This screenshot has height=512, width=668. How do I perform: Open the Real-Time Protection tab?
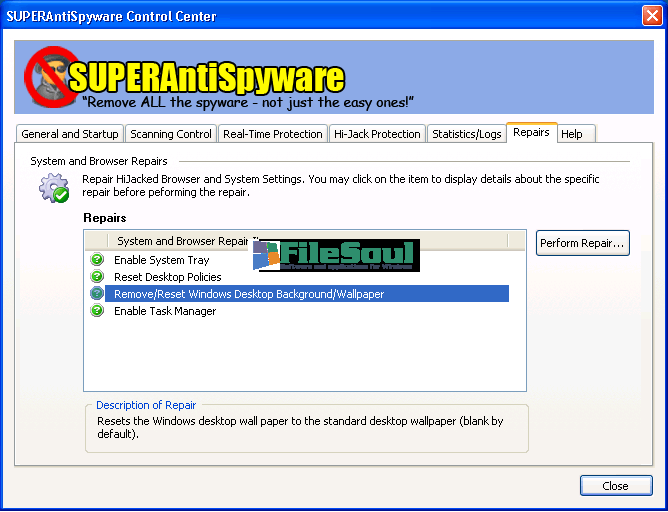[x=273, y=134]
